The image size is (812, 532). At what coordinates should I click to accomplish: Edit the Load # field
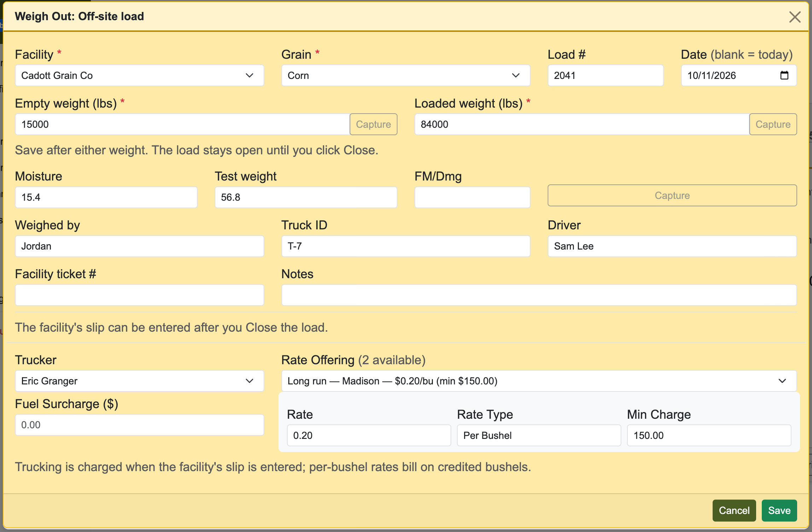[x=605, y=75]
